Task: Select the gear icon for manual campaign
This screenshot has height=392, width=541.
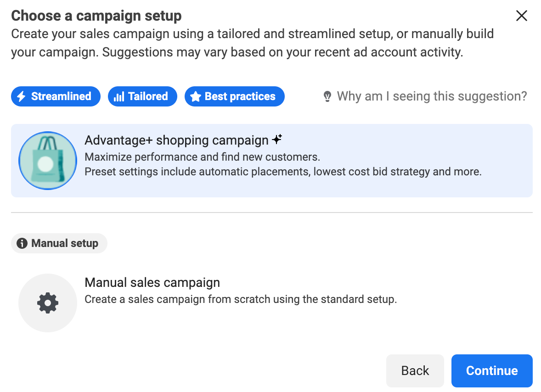Action: (x=48, y=303)
